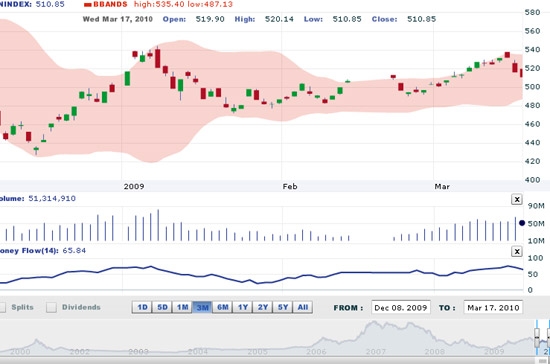Click the Open value 519.90
The width and height of the screenshot is (550, 364).
210,19
